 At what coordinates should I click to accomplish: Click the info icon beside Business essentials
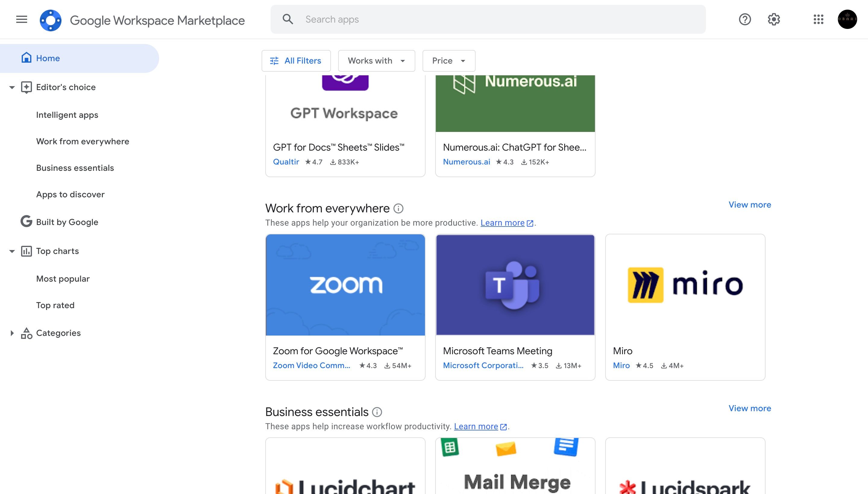[377, 412]
